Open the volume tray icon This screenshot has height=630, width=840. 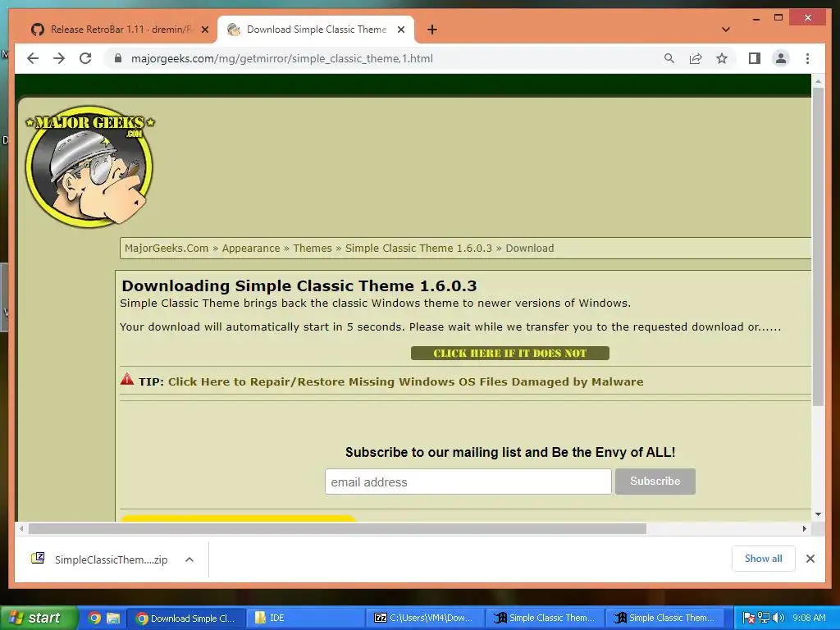[x=778, y=619]
